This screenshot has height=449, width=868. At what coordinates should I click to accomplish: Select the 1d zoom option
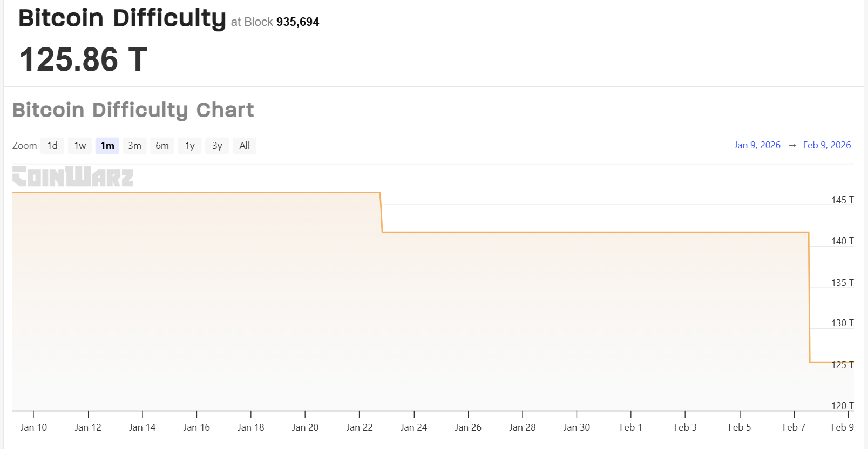click(52, 145)
